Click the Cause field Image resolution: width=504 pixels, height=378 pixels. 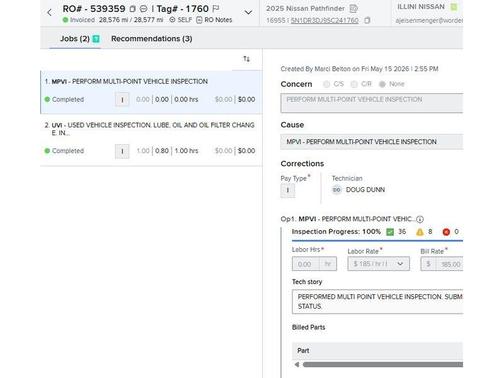372,142
